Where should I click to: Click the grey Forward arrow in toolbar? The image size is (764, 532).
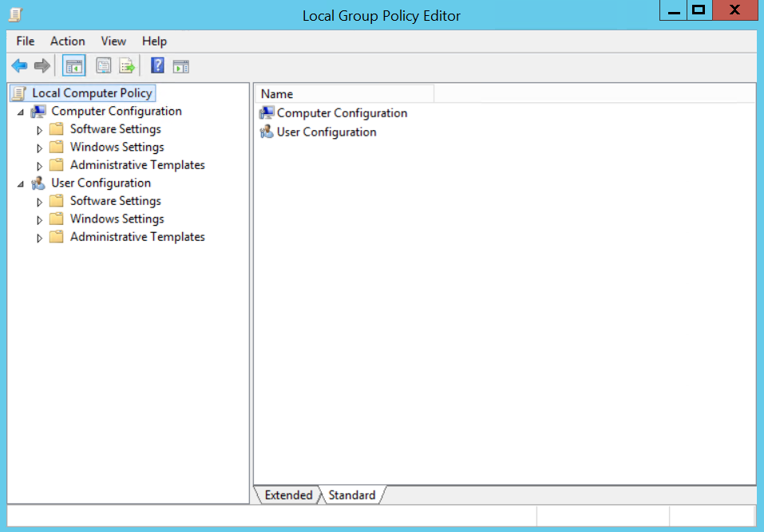42,65
